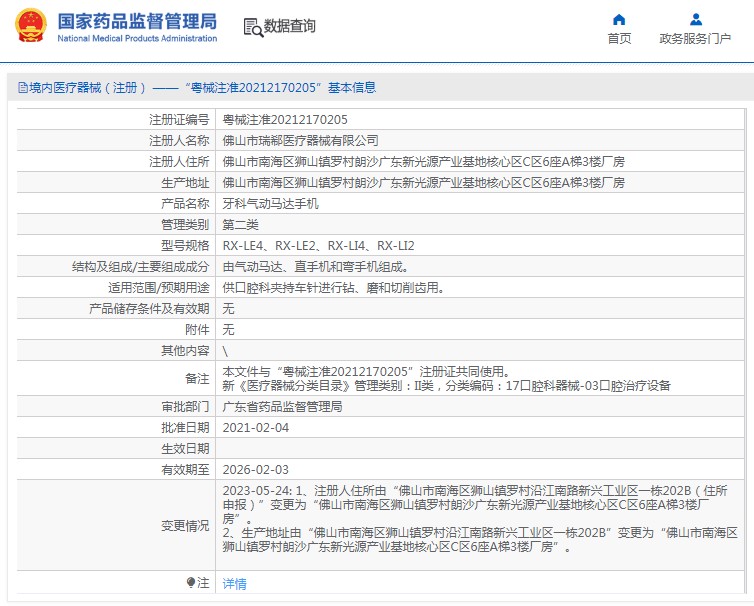
Task: Click the 国家药品监督管理局 title
Action: (x=138, y=21)
